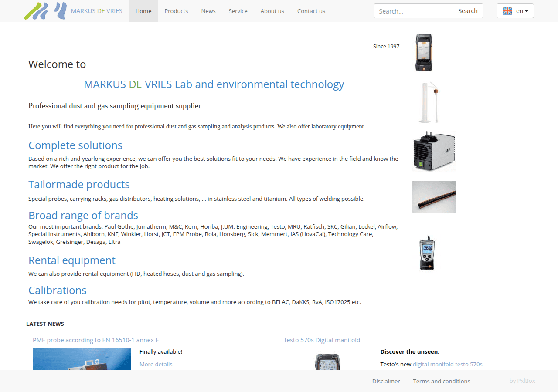Focus the Search input field

413,11
